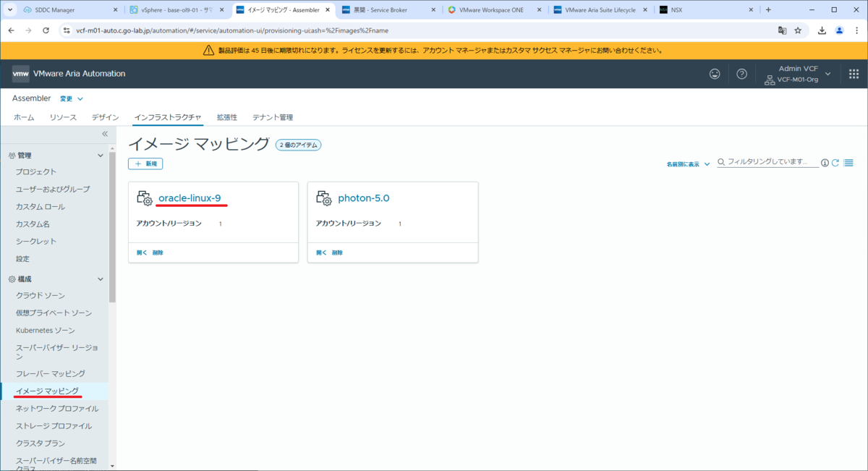The image size is (868, 471).
Task: Expand the Admin VCF user dropdown
Action: pyautogui.click(x=828, y=74)
